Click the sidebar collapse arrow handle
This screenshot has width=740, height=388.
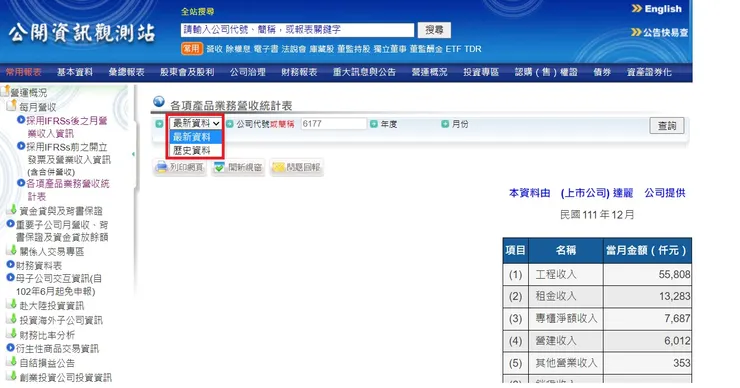(133, 154)
